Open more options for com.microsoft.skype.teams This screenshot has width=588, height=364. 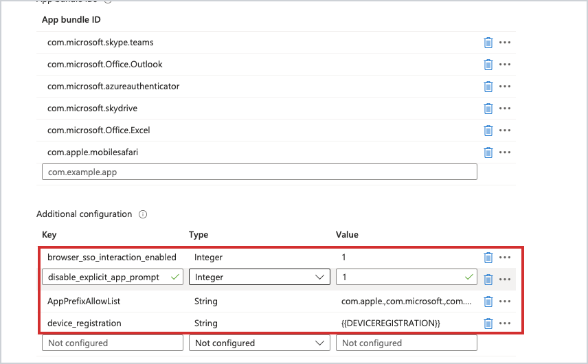click(x=505, y=43)
